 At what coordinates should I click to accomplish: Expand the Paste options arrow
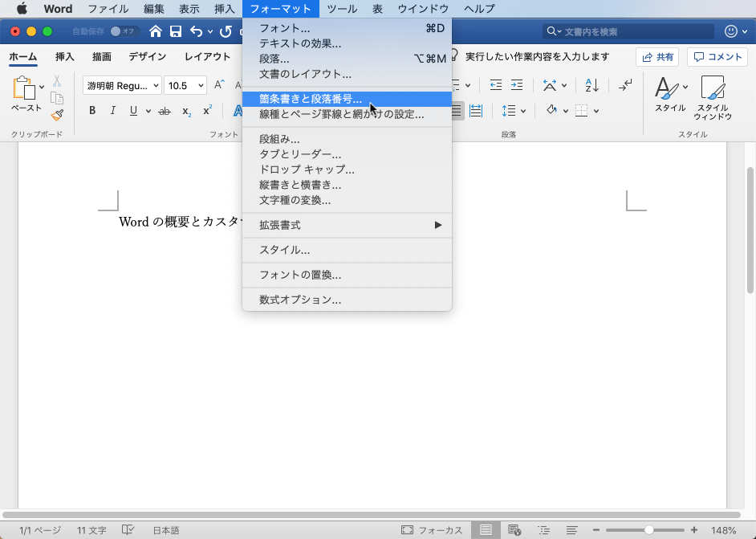click(42, 87)
